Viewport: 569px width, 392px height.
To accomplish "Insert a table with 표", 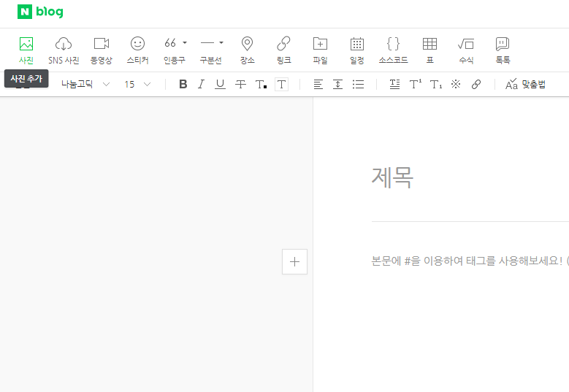I will click(429, 50).
